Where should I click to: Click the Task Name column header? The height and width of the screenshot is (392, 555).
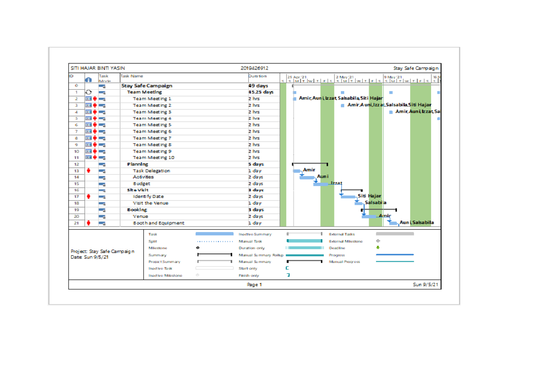pyautogui.click(x=132, y=76)
